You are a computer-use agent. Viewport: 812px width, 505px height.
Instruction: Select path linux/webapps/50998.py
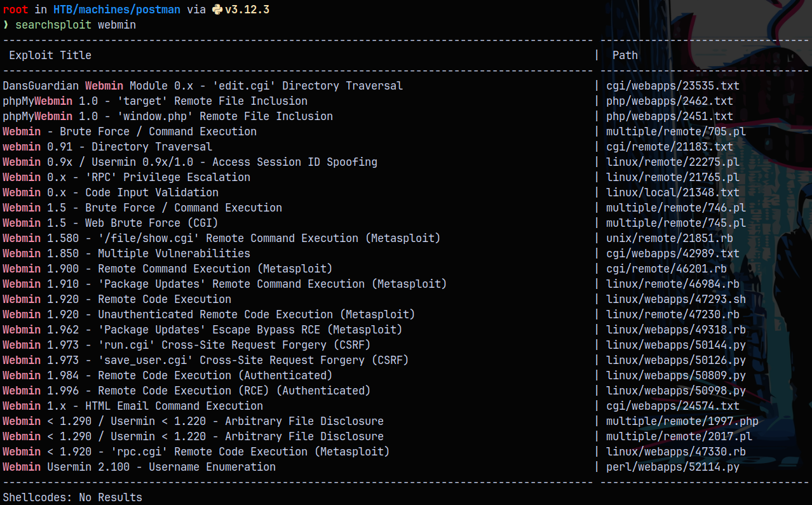coord(676,391)
